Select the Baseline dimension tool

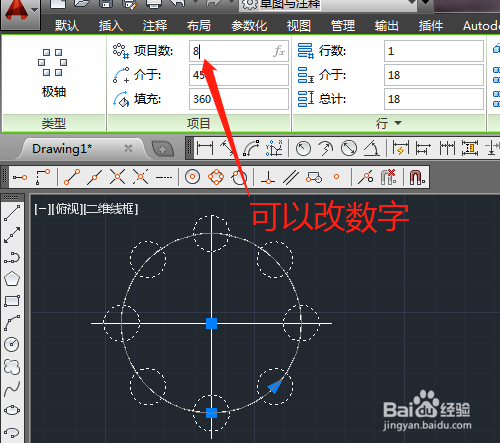click(x=423, y=148)
